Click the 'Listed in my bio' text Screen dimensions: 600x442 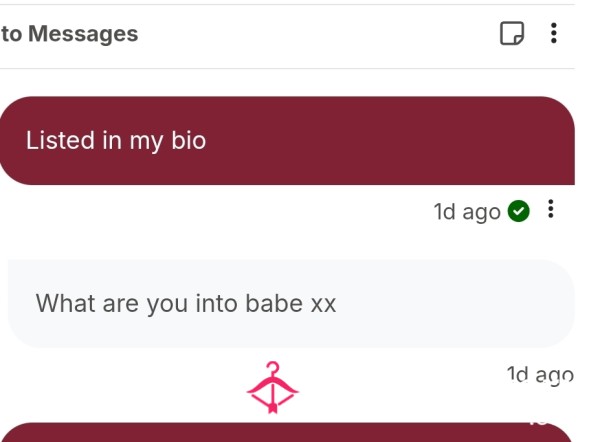(116, 140)
